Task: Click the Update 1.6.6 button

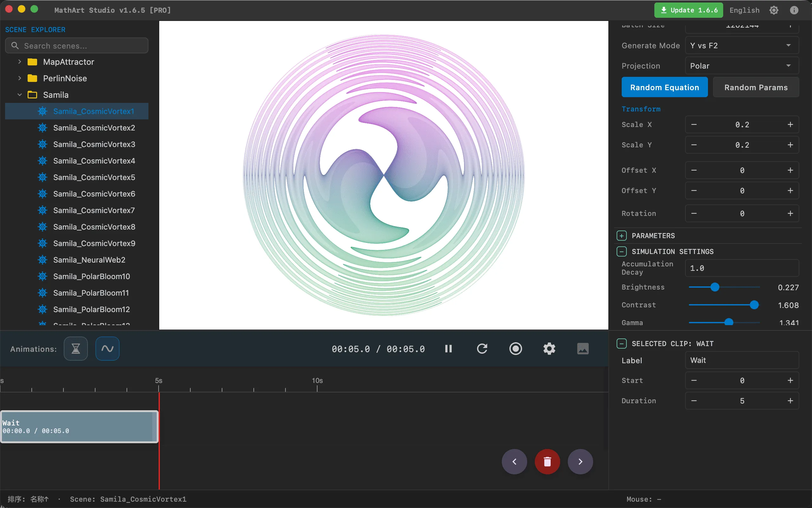Action: tap(689, 10)
